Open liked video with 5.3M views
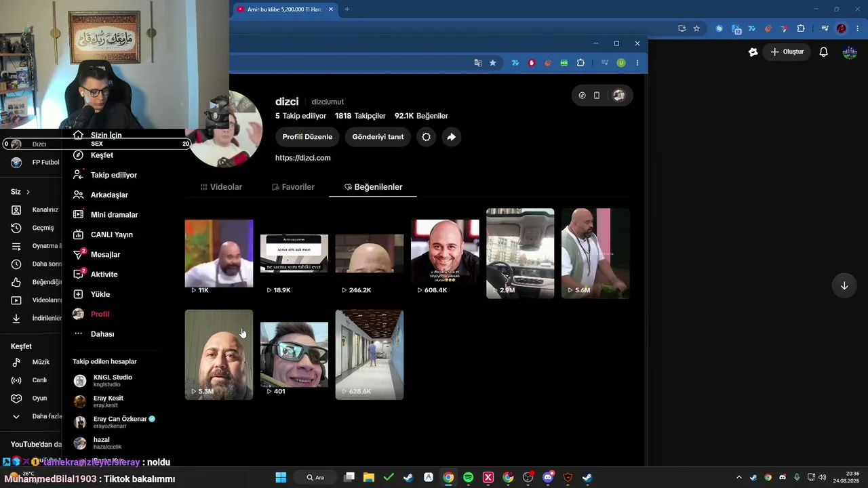This screenshot has width=868, height=488. click(219, 354)
